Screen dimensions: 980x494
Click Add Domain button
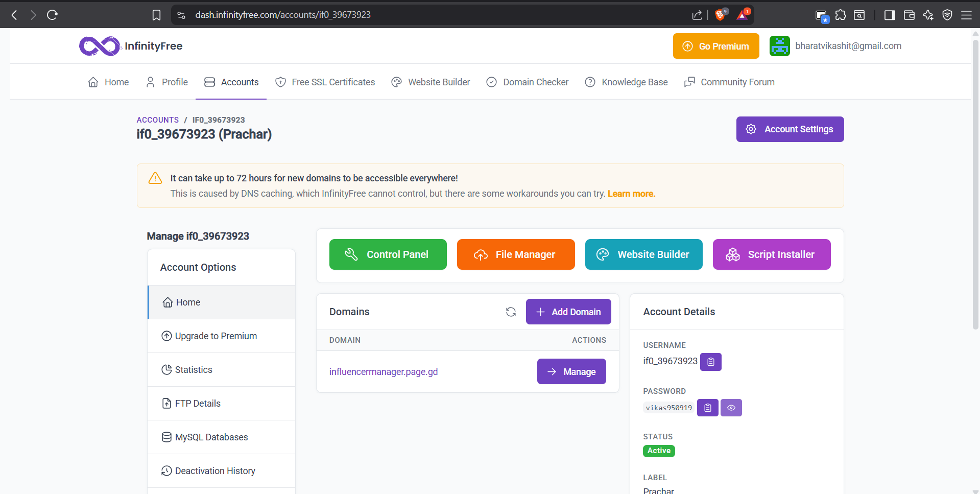click(568, 312)
